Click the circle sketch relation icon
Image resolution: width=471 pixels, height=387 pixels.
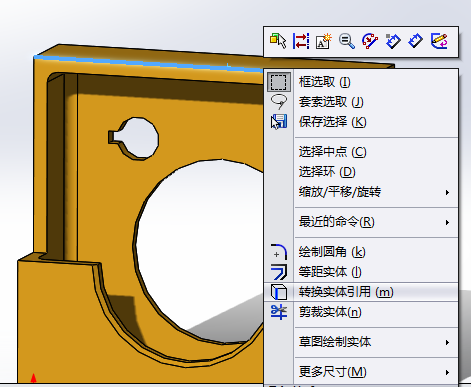pos(370,41)
